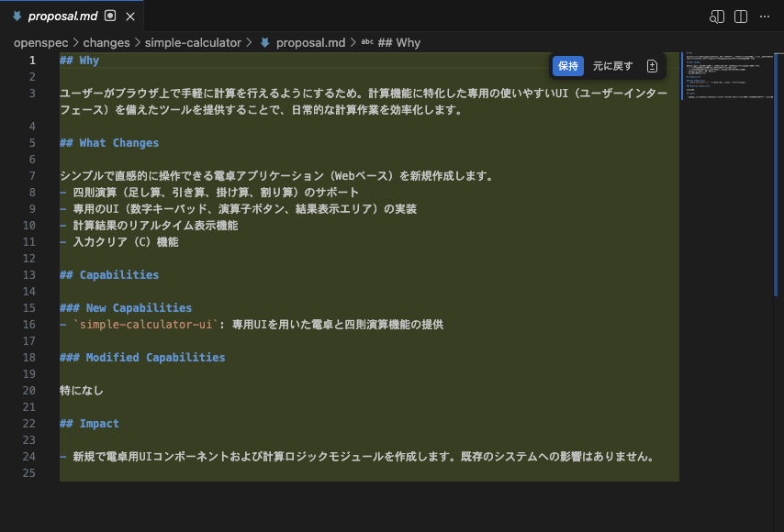Screen dimensions: 784x532
Task: Click the unsaved indicator on the proposal.md tab
Action: point(110,16)
